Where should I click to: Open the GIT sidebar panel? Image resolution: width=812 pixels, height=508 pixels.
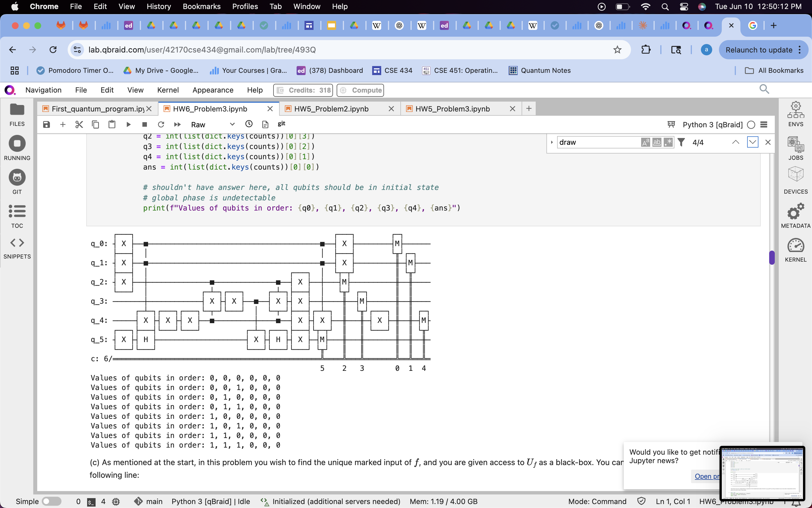(x=17, y=182)
